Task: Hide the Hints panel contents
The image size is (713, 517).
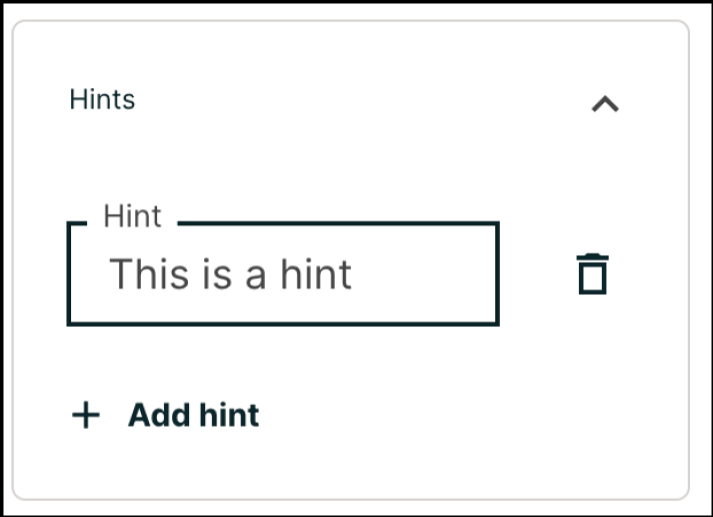Action: (x=605, y=103)
